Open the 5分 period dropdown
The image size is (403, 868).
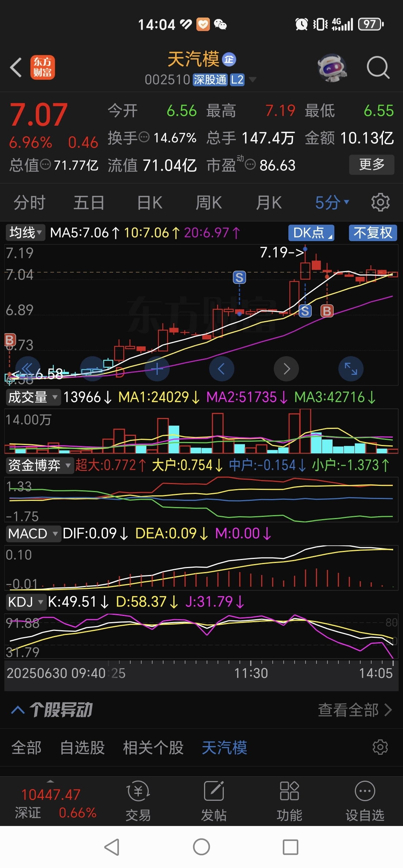tap(332, 202)
